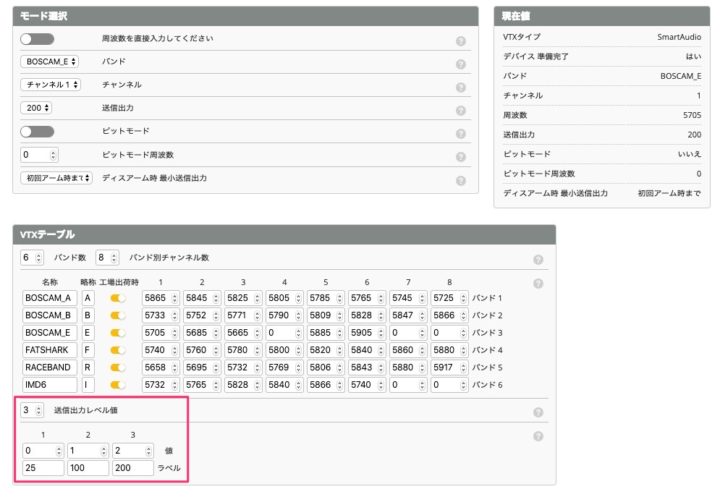The width and height of the screenshot is (720, 497).
Task: Toggle factory switch for BOSCAM_A band
Action: click(118, 298)
